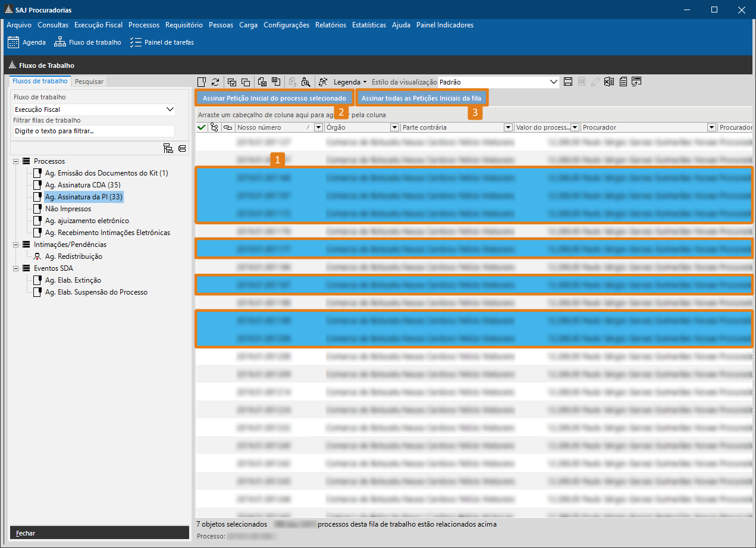This screenshot has width=756, height=548.
Task: Click the collapse-all tree icon above Processos
Action: click(181, 149)
